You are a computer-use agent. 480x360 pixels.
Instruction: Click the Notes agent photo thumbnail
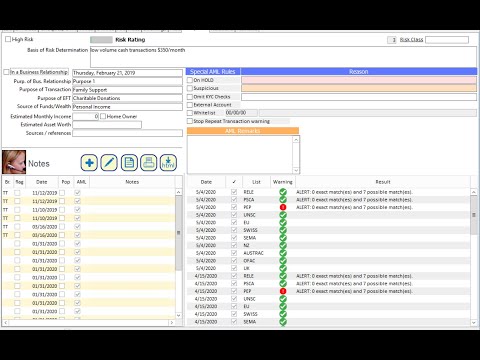tap(14, 162)
